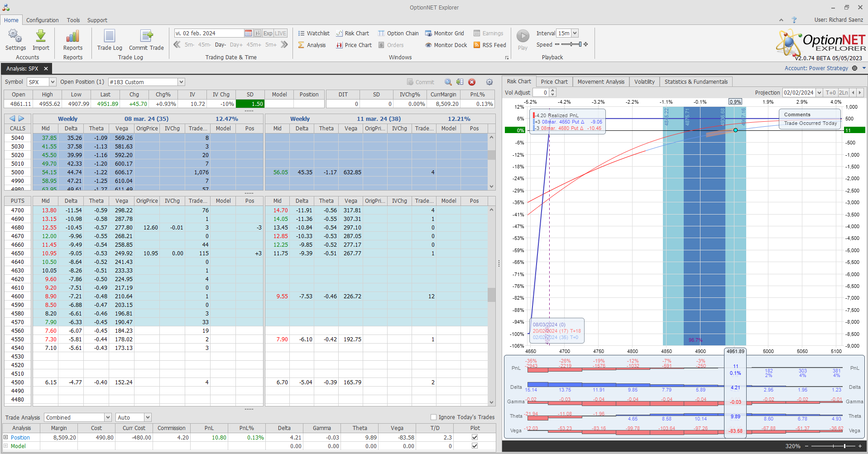Image resolution: width=868 pixels, height=454 pixels.
Task: Open the Price Chart window from ribbon
Action: (354, 45)
